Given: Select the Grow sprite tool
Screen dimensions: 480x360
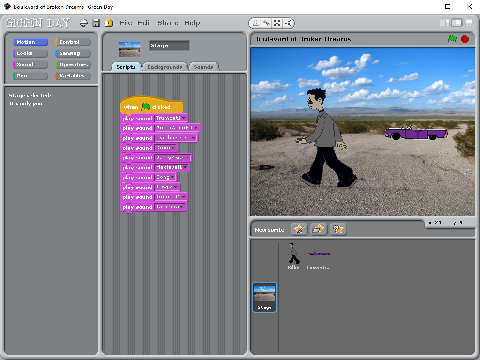Looking at the screenshot, I should (277, 23).
